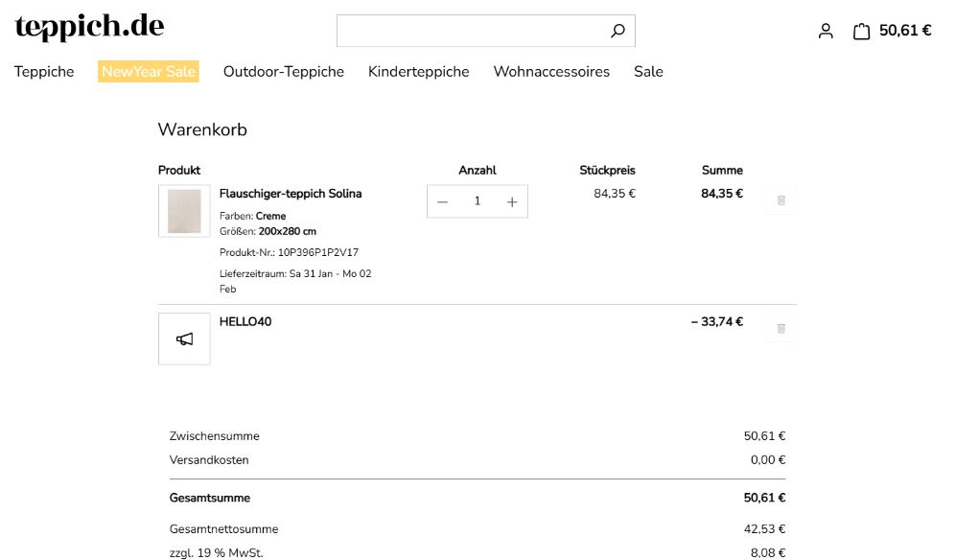Select the Teppiche menu item

(42, 71)
